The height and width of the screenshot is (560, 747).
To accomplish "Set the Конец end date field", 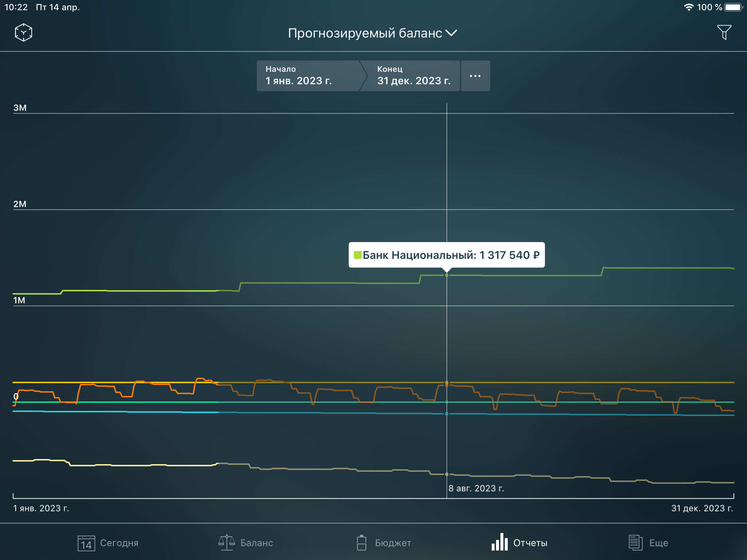I will [413, 76].
